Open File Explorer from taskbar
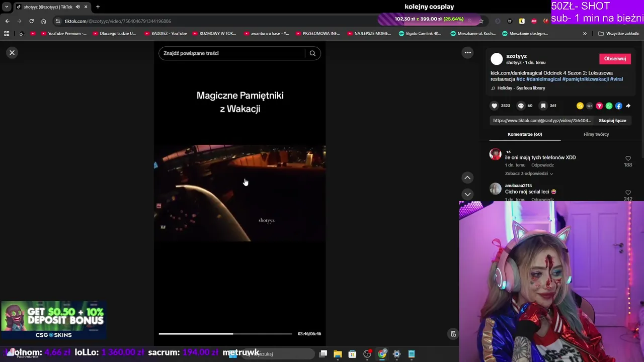This screenshot has width=644, height=362. click(338, 354)
